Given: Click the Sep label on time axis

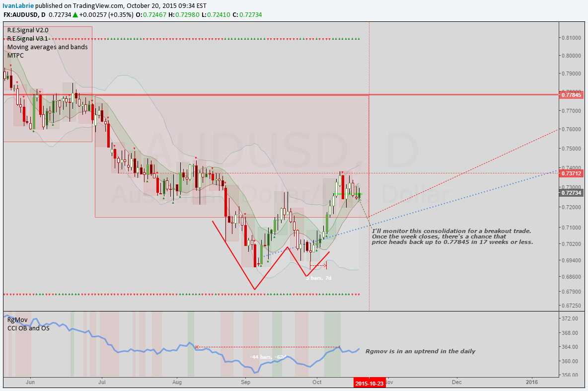Looking at the screenshot, I should coord(246,382).
